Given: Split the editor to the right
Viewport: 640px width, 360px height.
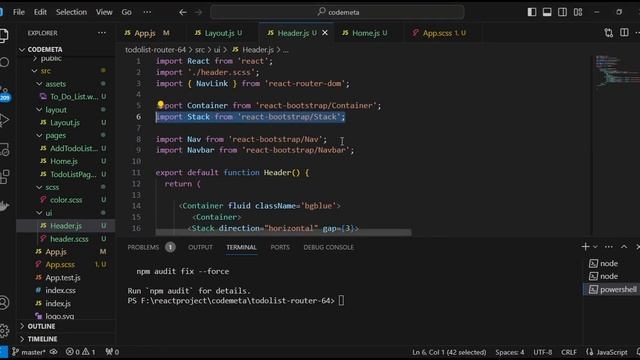Looking at the screenshot, I should point(624,33).
